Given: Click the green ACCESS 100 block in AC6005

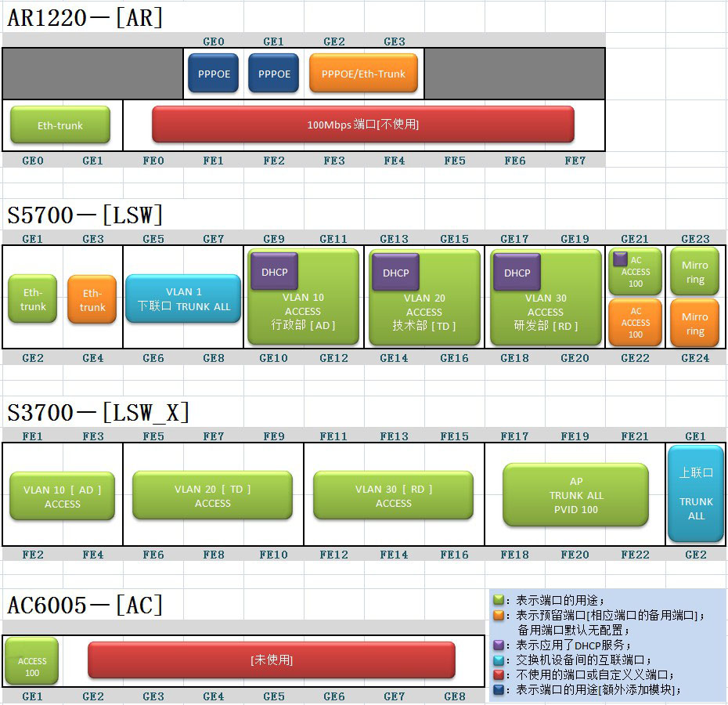Looking at the screenshot, I should [31, 661].
